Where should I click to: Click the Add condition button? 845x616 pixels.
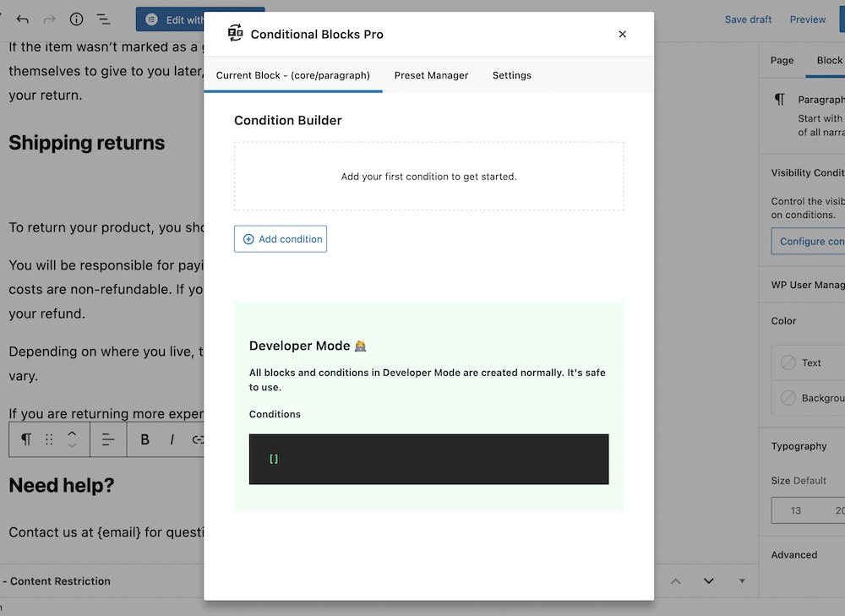point(281,239)
